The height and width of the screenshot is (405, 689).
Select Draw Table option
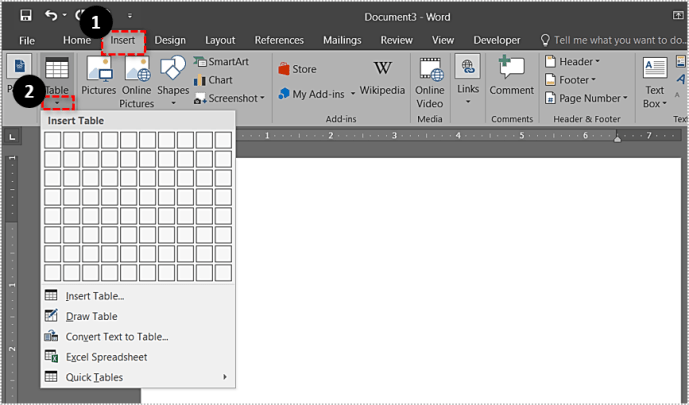point(138,316)
